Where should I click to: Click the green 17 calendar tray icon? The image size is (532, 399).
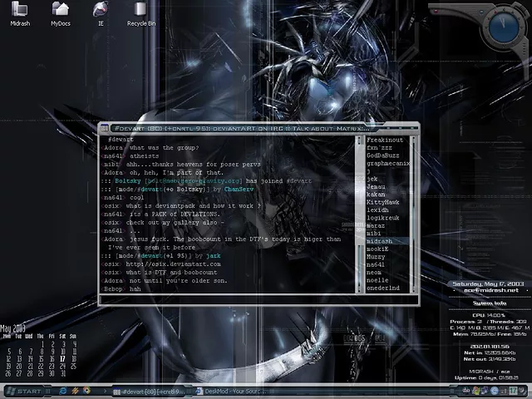coord(513,391)
